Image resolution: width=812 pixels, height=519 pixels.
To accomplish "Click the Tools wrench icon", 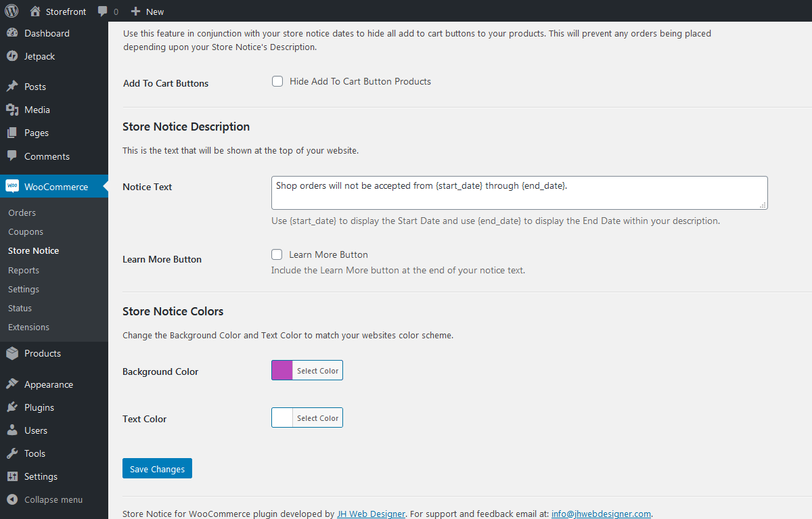I will [x=14, y=453].
